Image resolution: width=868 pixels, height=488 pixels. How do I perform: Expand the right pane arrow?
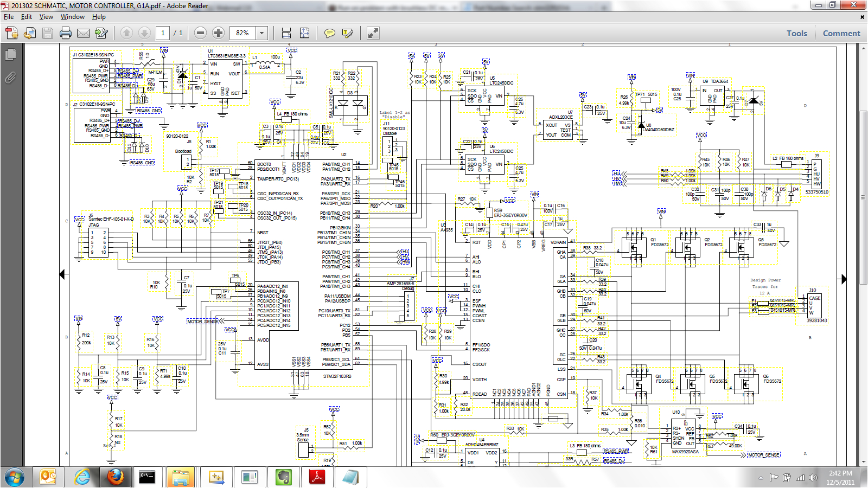(x=843, y=279)
